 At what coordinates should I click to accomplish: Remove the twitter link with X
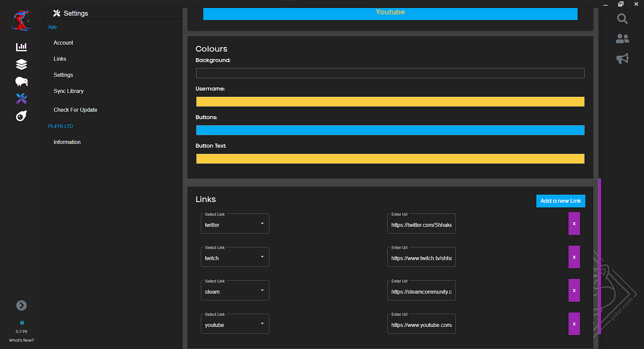(x=574, y=223)
